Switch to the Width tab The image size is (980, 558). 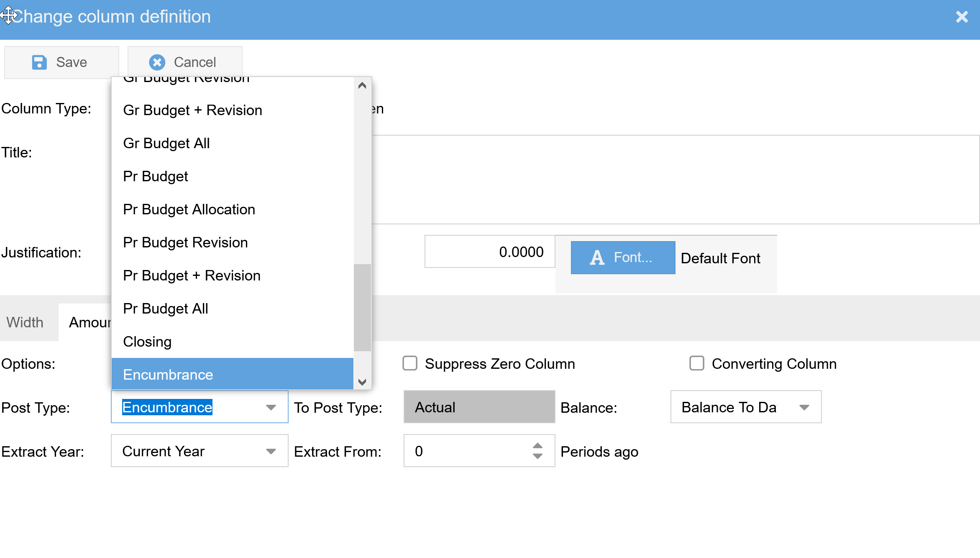tap(25, 322)
